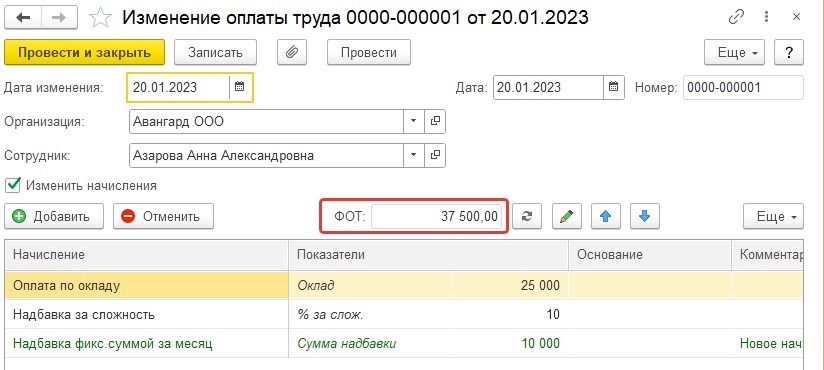Open calendar picker for Дата field
Screen dimensions: 824x370
point(613,87)
